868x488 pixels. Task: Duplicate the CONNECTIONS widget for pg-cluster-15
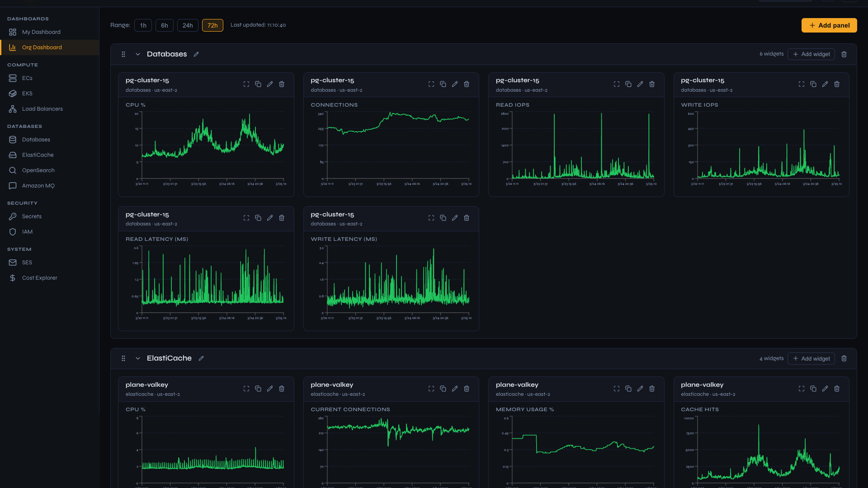tap(443, 84)
